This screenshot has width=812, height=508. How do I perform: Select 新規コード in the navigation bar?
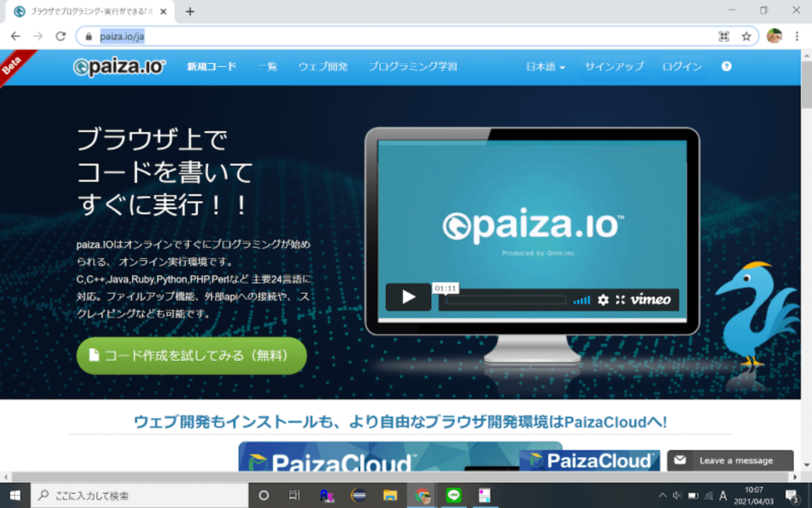click(x=211, y=66)
